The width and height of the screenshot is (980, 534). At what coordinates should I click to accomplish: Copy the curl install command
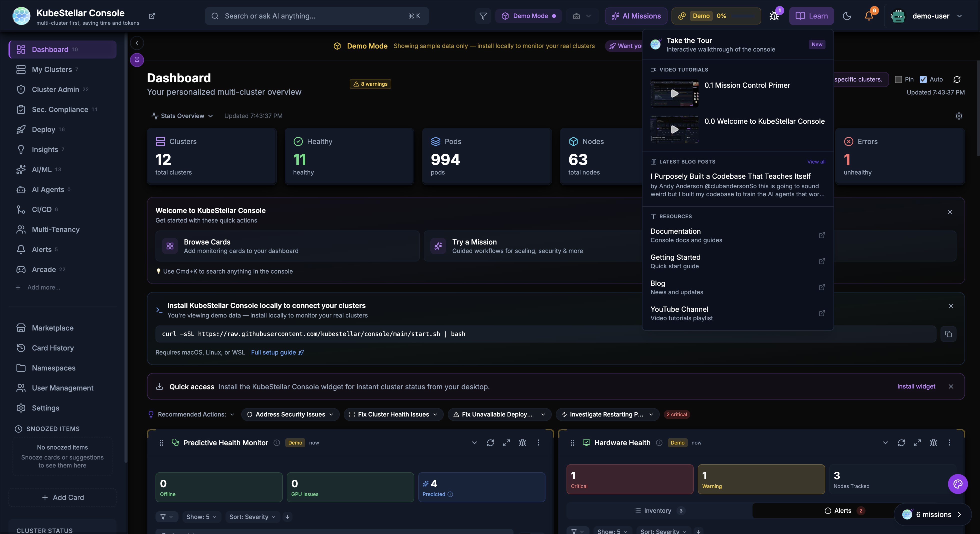[x=948, y=334]
